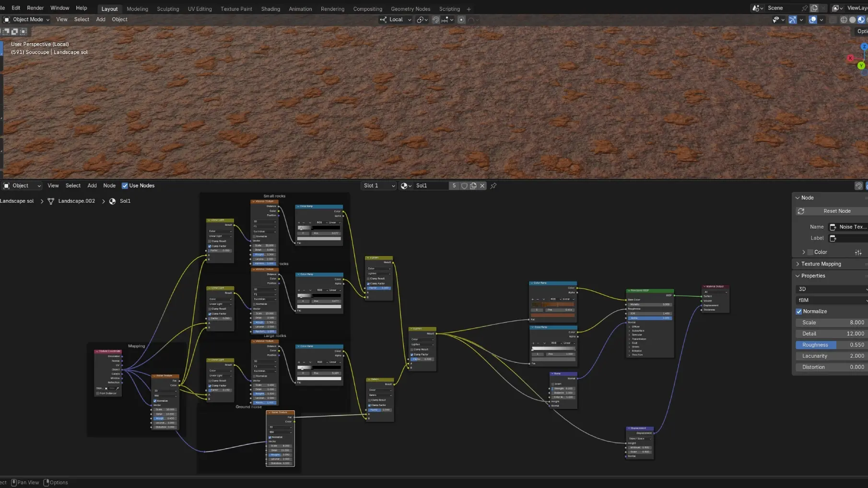This screenshot has height=488, width=868.
Task: Open the Slot 1 dropdown
Action: (x=378, y=186)
